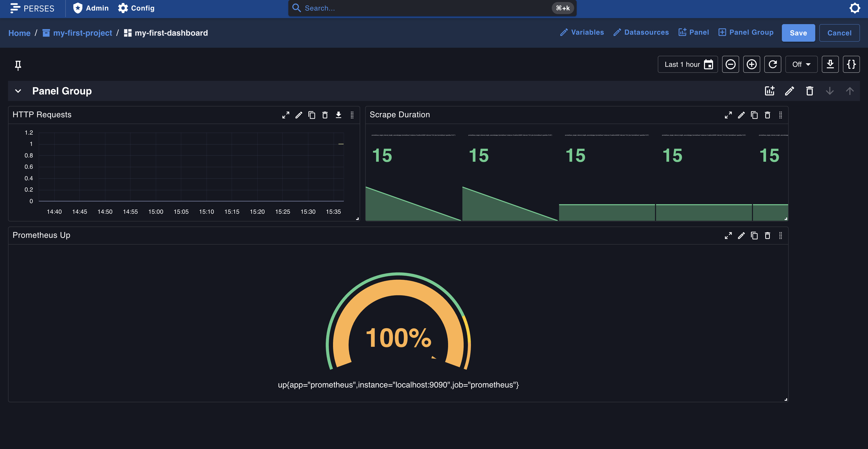Download the dashboard
Viewport: 868px width, 449px height.
coord(830,64)
